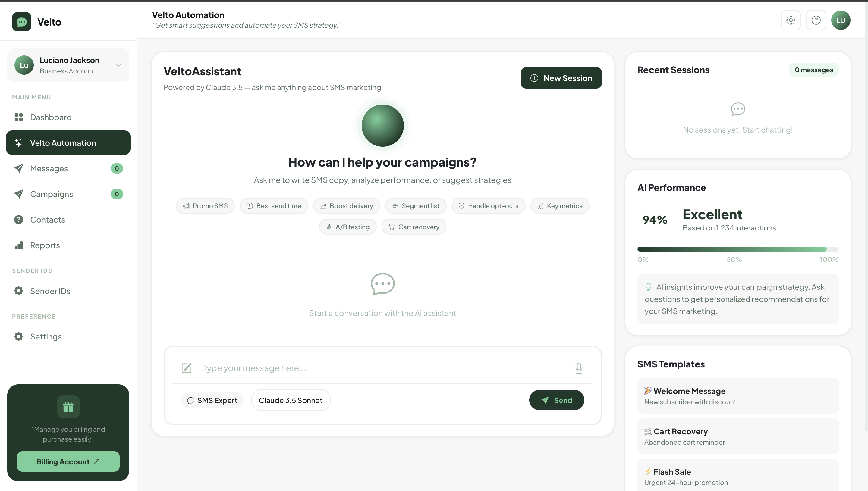Click the 0 messages badge
868x491 pixels.
[x=814, y=70]
